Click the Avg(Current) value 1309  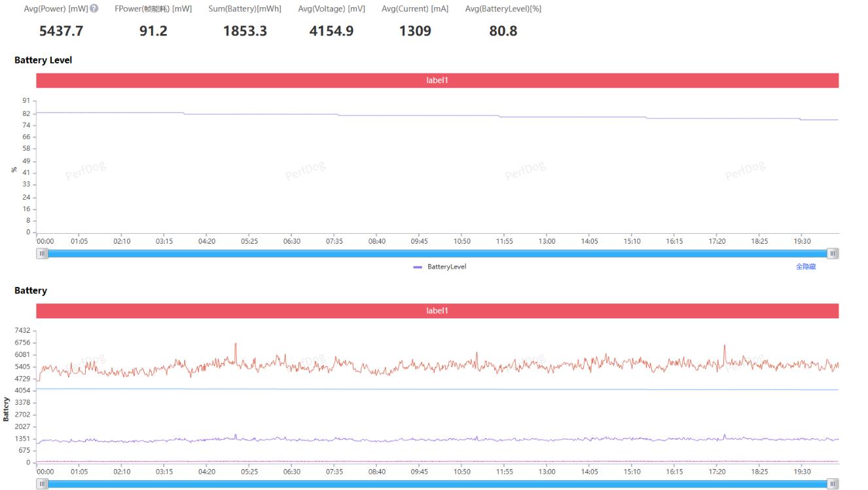415,31
